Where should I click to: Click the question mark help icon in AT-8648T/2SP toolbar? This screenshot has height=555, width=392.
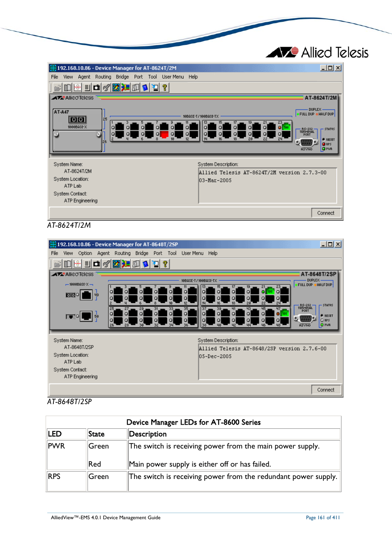click(x=165, y=264)
